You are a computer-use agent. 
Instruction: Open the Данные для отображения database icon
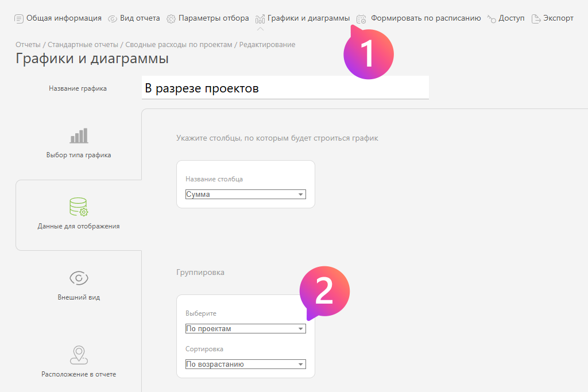pos(79,207)
